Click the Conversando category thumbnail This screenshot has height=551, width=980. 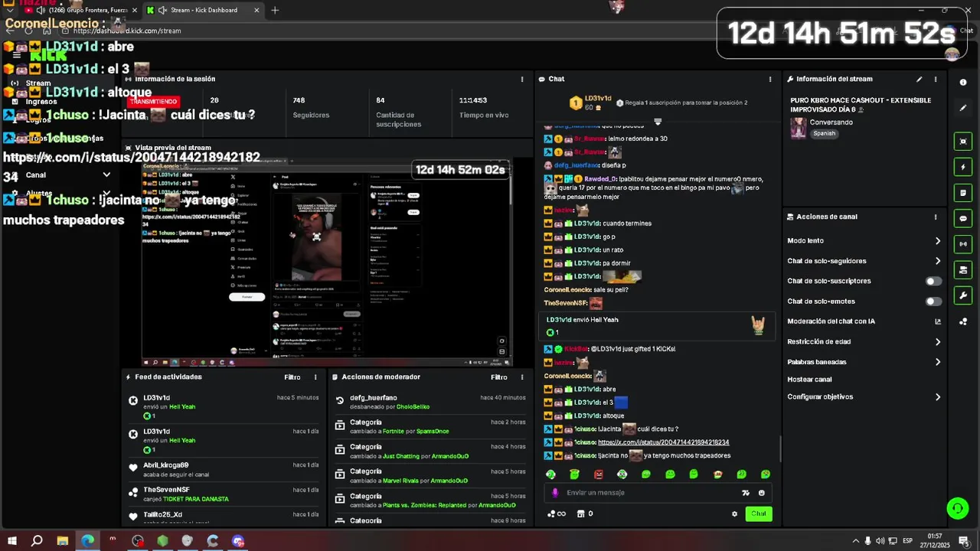point(799,128)
